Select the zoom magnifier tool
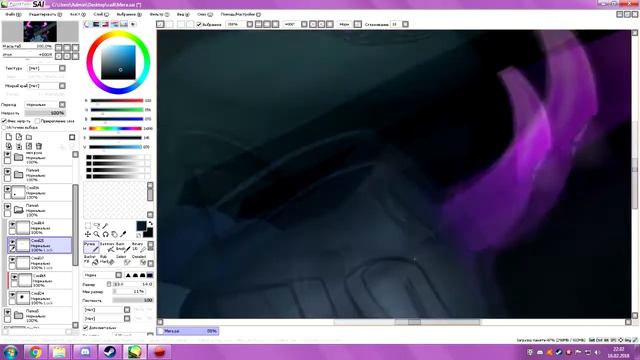The height and width of the screenshot is (360, 640). pos(97,234)
